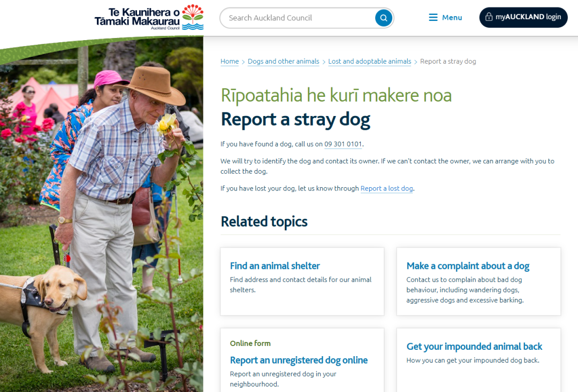Click the Rīpoatahia he kurī makere noa heading
This screenshot has height=392, width=578.
[336, 95]
